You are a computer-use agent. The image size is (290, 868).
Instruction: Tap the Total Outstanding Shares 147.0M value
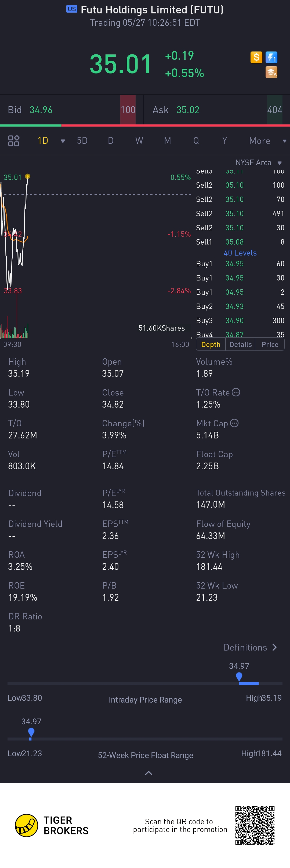[211, 504]
